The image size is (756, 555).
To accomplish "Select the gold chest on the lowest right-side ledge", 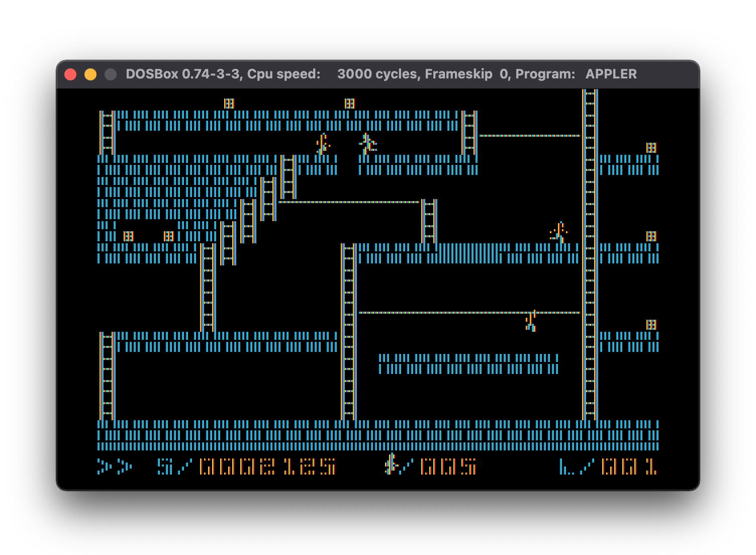I will [x=651, y=324].
